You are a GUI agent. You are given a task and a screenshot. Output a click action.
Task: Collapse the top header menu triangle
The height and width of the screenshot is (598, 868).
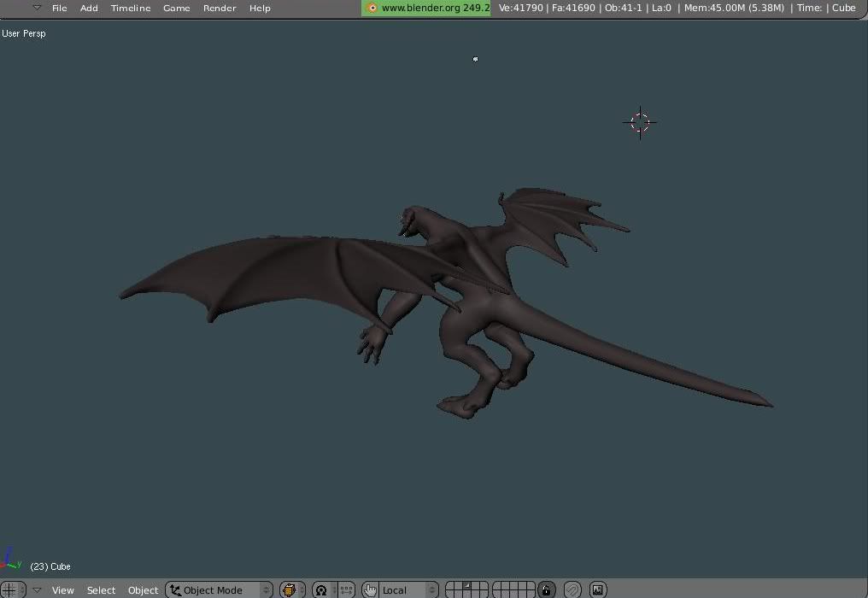[x=37, y=8]
